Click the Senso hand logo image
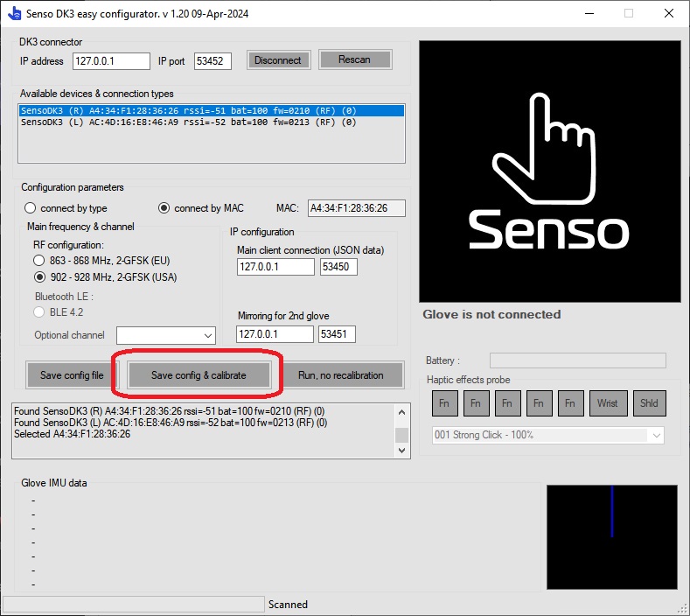690x616 pixels. click(x=549, y=171)
